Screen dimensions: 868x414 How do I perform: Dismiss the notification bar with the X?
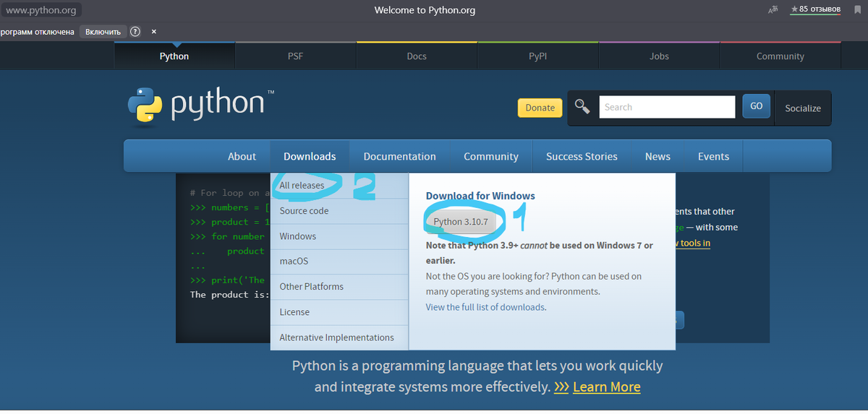click(x=153, y=32)
